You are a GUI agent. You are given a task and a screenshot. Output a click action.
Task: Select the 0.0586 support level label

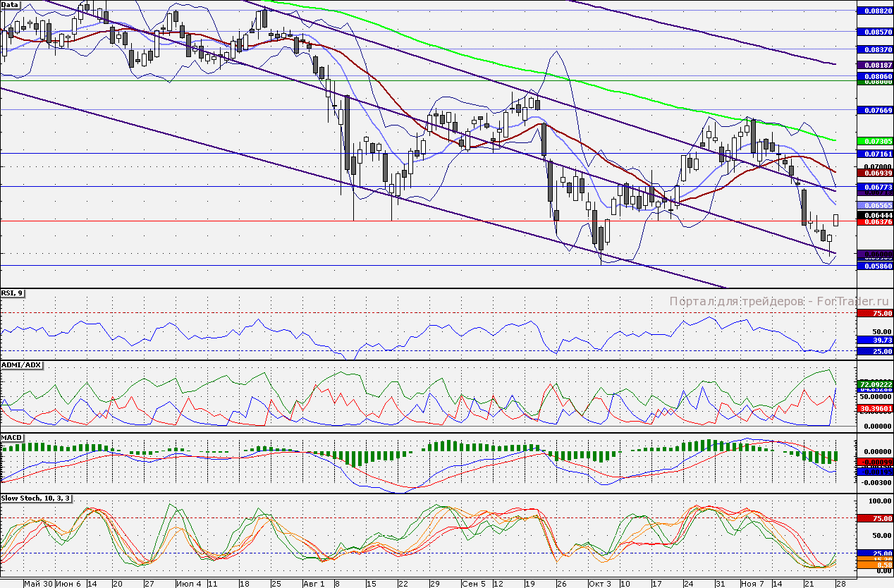point(874,266)
